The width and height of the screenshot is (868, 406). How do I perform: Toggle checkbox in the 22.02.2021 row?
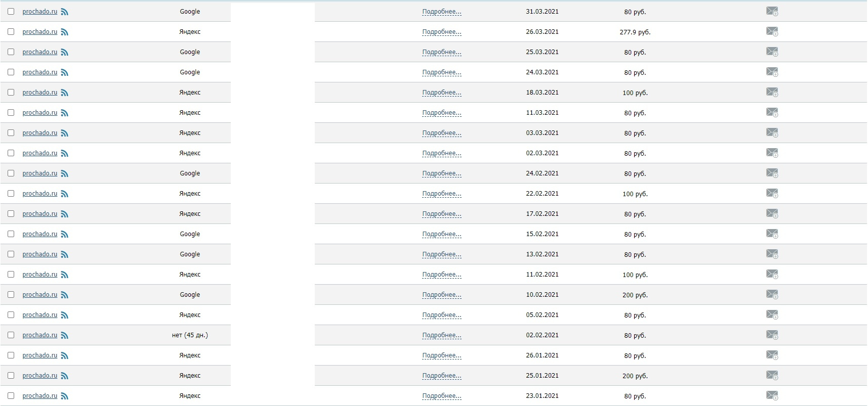click(x=11, y=193)
